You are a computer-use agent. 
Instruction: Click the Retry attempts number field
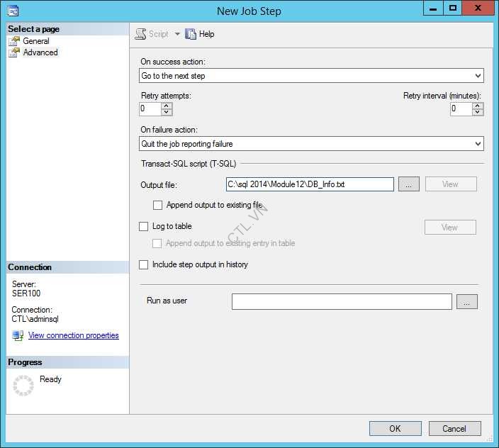click(x=150, y=109)
